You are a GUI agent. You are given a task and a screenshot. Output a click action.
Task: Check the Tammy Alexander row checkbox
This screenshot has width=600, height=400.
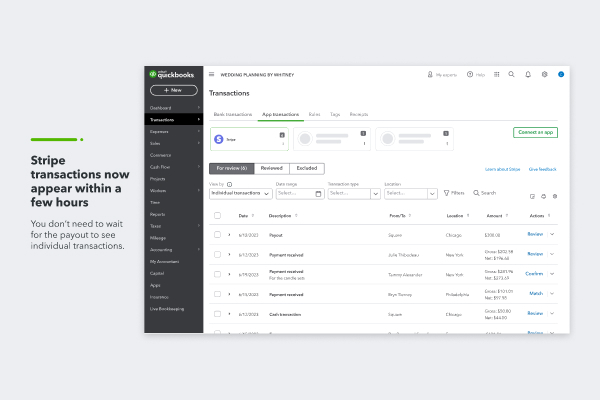(x=217, y=274)
